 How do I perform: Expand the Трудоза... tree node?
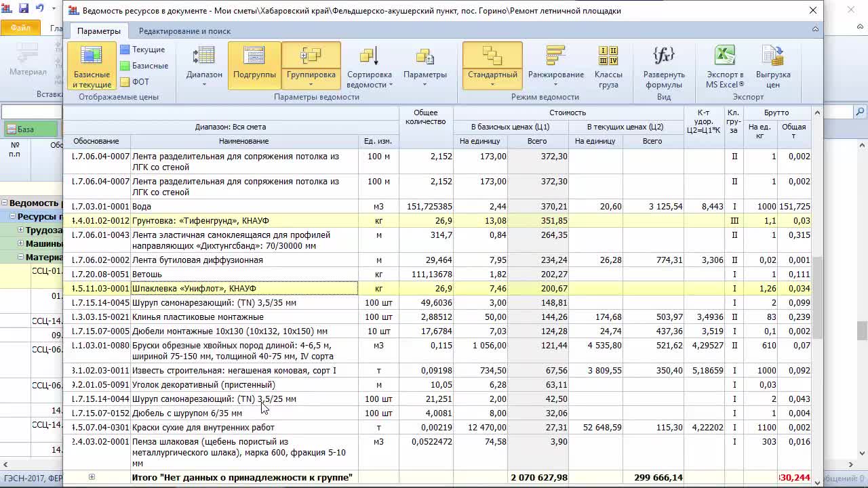(20, 230)
